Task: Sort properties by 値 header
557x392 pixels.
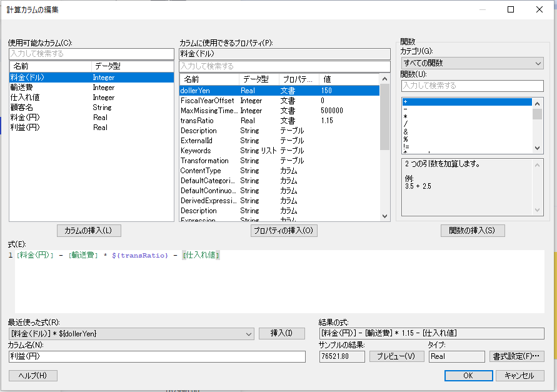Action: (349, 79)
